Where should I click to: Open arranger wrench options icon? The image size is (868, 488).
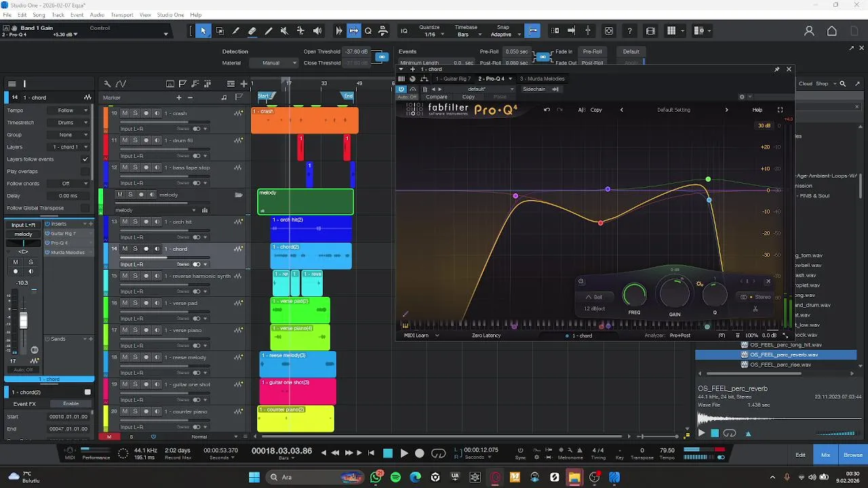click(107, 83)
